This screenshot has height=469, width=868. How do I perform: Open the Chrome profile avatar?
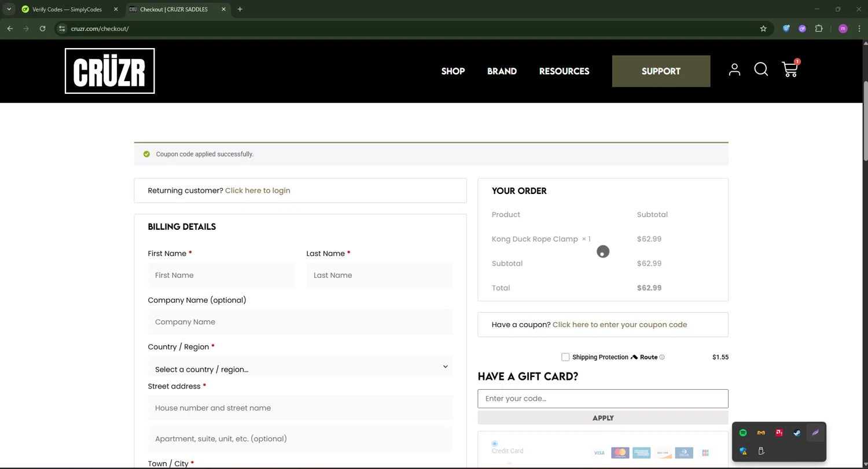(x=843, y=28)
